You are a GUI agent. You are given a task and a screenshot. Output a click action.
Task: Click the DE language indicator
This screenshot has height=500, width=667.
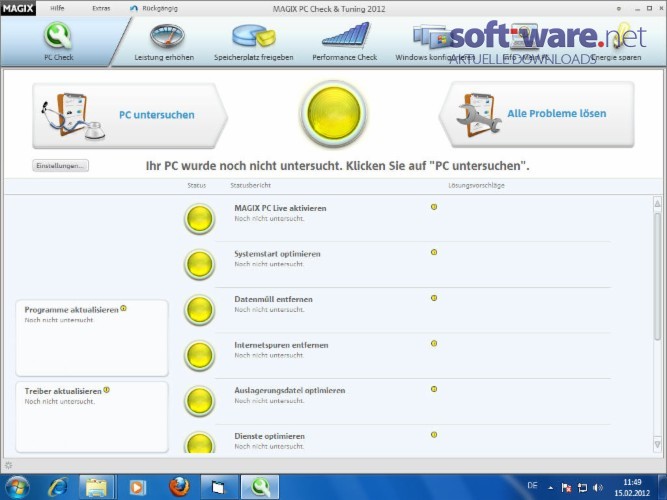532,486
